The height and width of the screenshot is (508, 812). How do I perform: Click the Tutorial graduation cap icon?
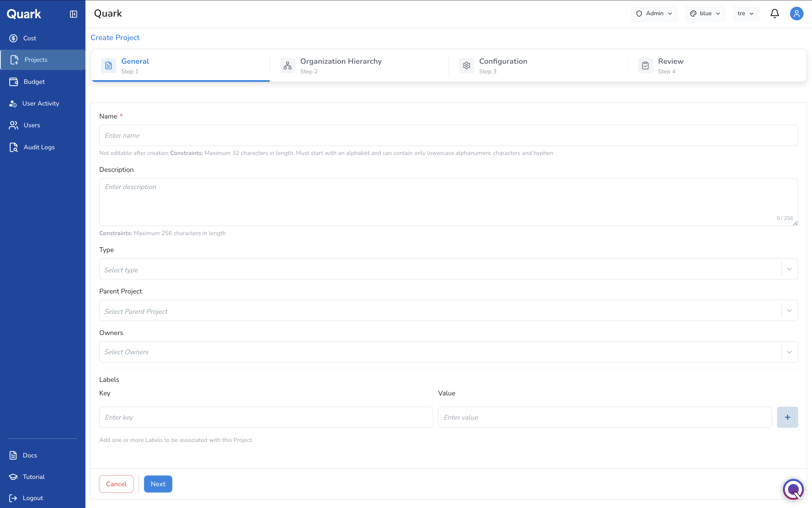pos(13,477)
